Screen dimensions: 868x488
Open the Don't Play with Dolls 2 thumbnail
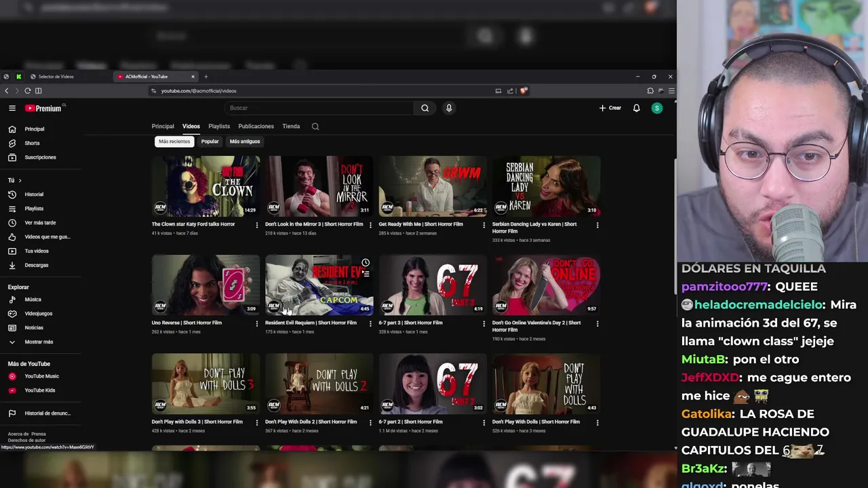(x=319, y=384)
